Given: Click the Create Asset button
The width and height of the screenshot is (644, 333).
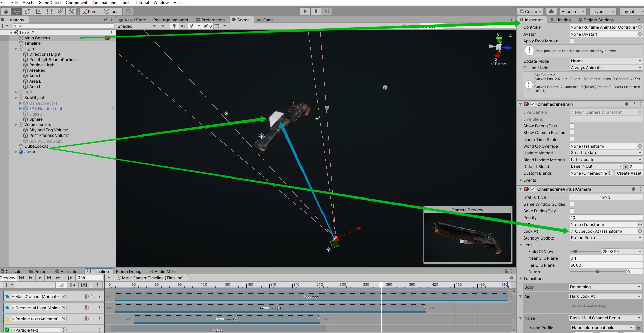Looking at the screenshot, I should 629,173.
